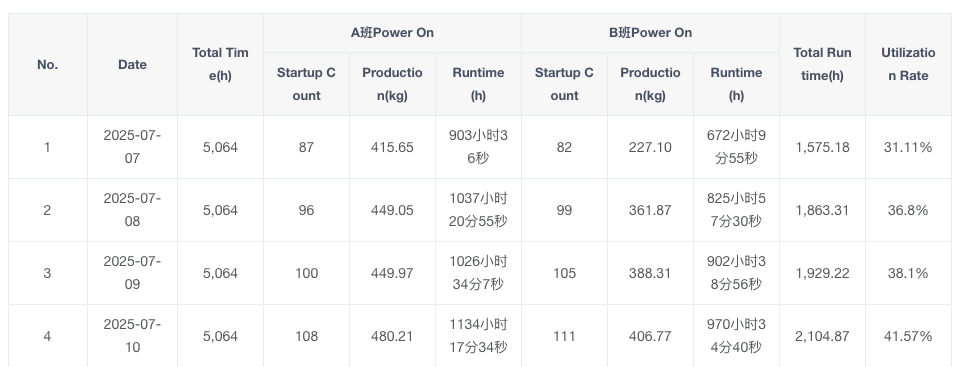Viewport: 956px width, 367px height.
Task: Select the date cell 2025-07-10
Action: 132,336
